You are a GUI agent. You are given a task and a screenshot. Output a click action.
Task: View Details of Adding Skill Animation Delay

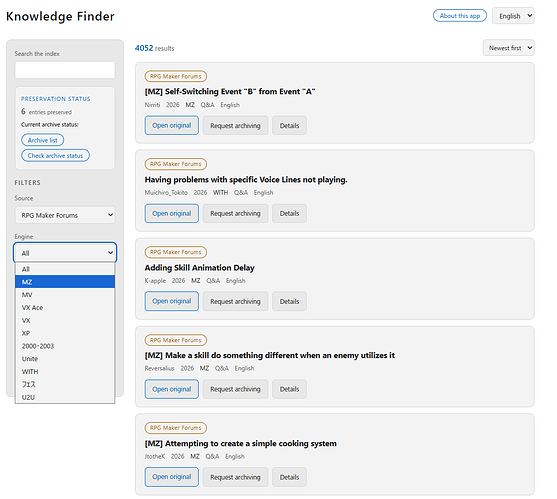(289, 301)
